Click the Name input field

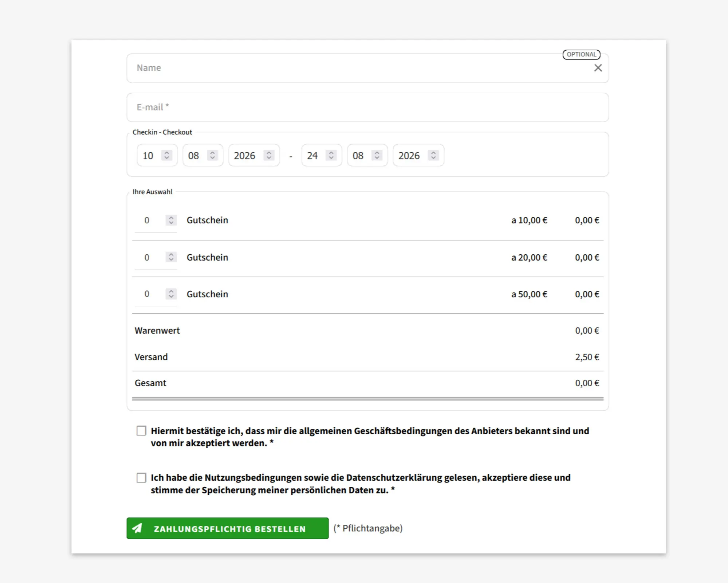point(367,68)
